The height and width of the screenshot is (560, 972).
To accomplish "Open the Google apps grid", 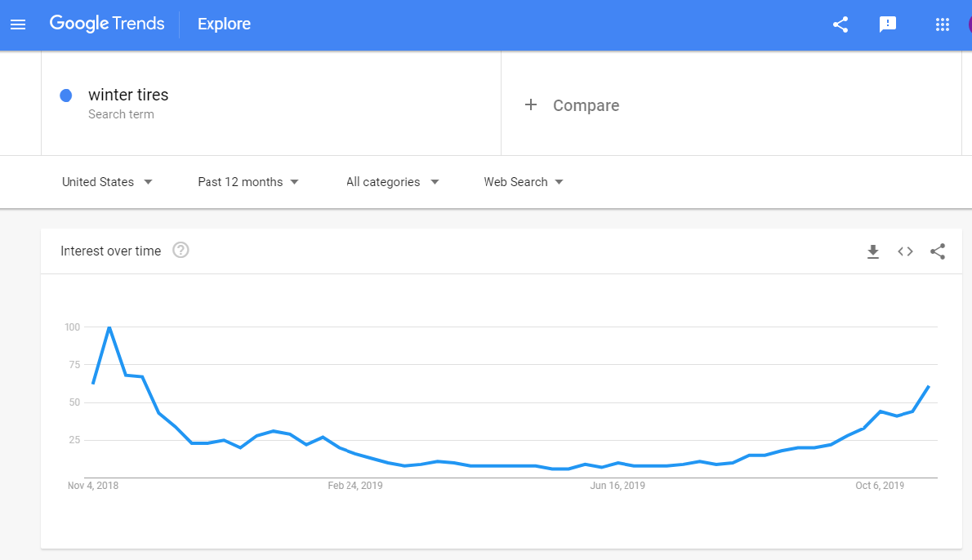I will point(943,24).
